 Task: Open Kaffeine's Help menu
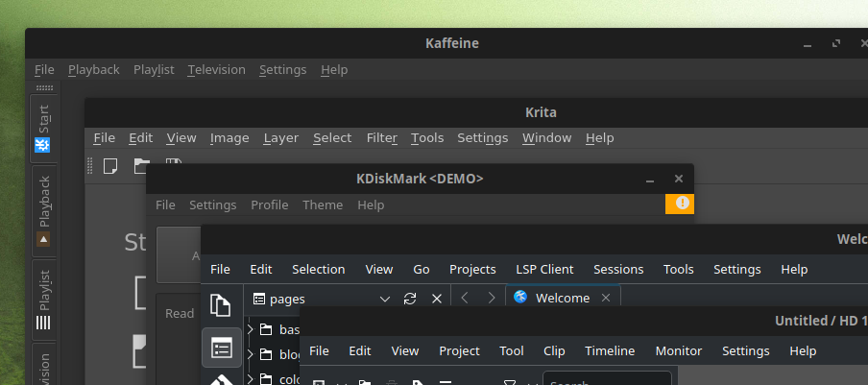tap(334, 70)
